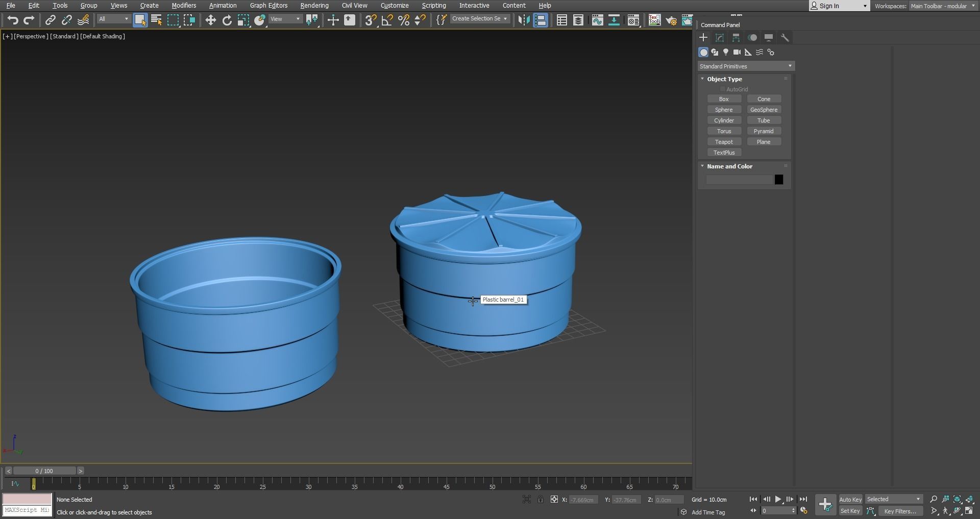Open Material Editor icon

[x=633, y=20]
